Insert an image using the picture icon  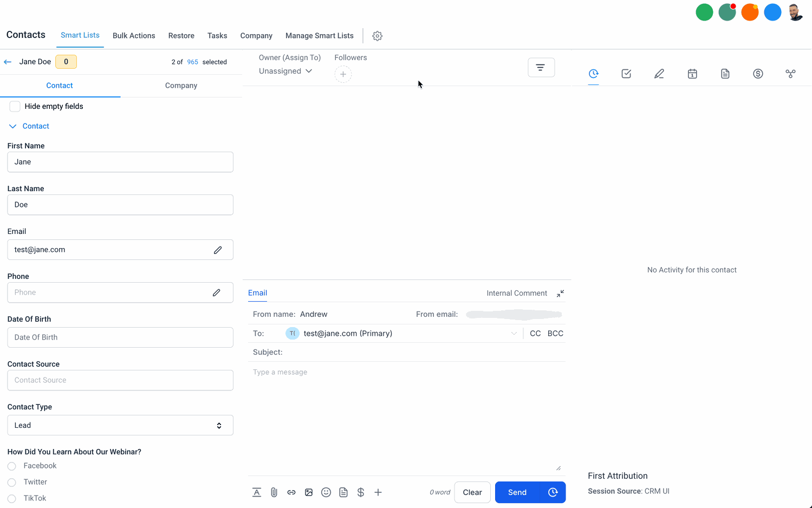[x=309, y=492]
